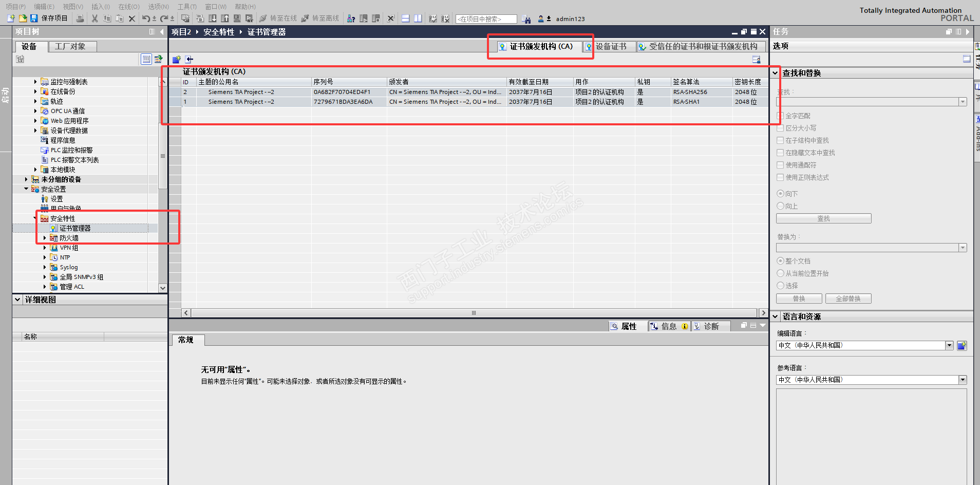Open the 在线(O) menu
The width and height of the screenshot is (980, 485).
coord(129,7)
